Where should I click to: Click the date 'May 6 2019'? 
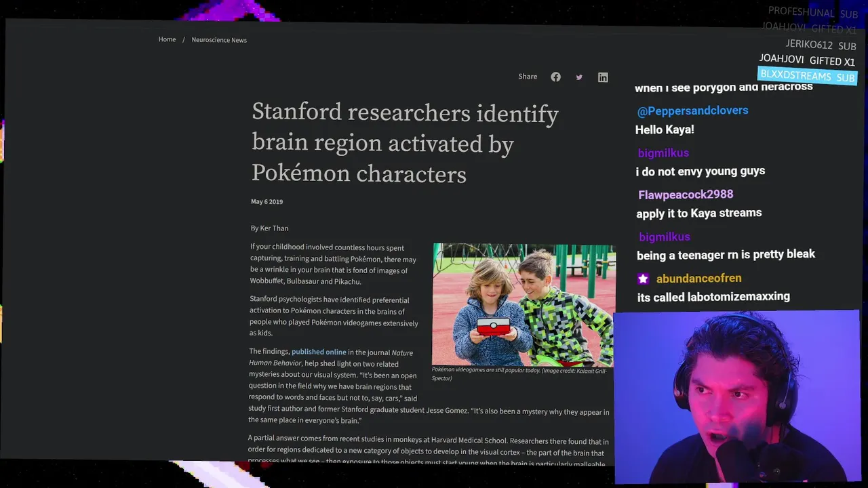click(x=267, y=201)
